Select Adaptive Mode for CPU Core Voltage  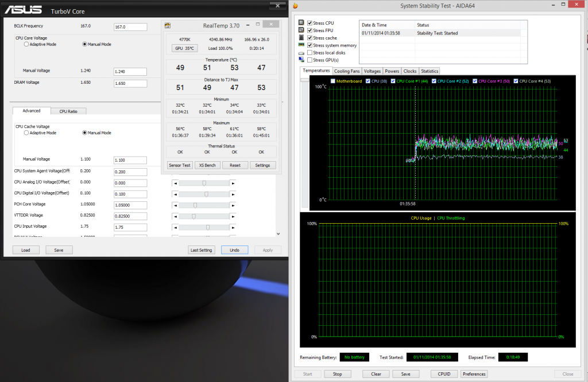pyautogui.click(x=26, y=44)
